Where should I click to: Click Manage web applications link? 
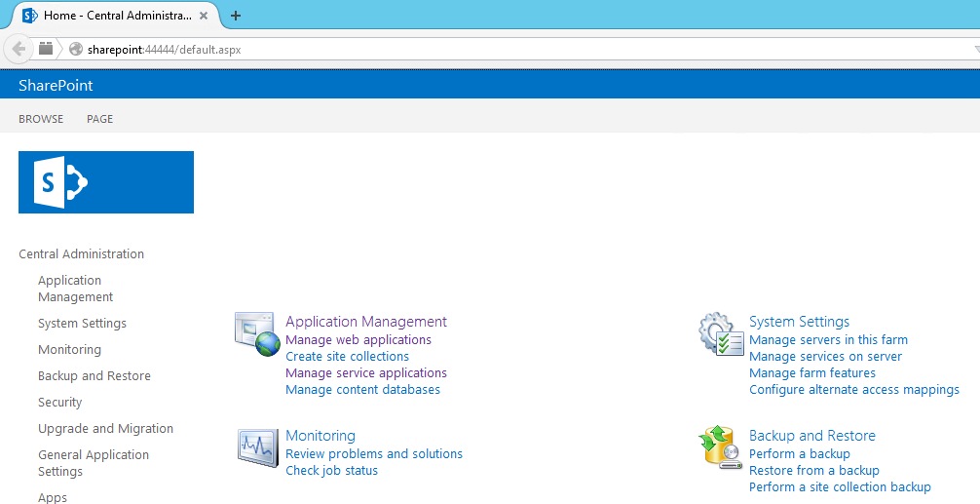(358, 339)
